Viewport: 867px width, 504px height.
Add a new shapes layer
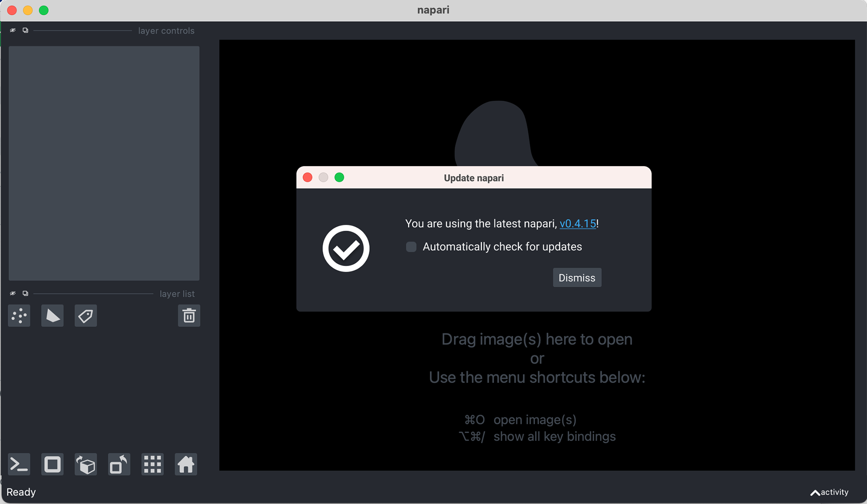click(x=52, y=316)
